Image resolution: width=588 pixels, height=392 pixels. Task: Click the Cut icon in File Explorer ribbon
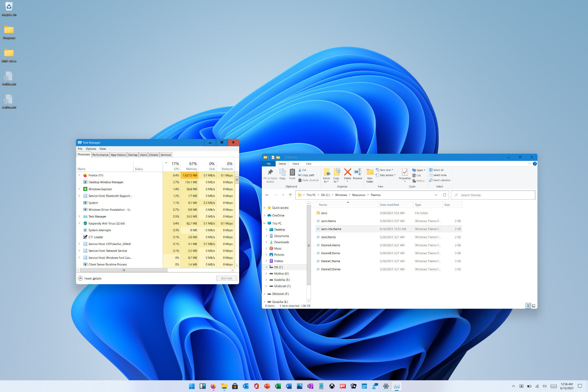click(x=303, y=170)
